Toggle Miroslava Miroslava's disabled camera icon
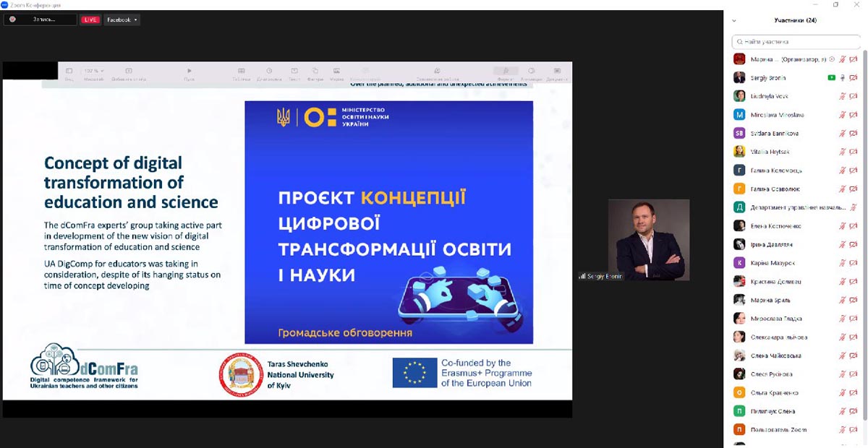This screenshot has width=868, height=448. 854,115
